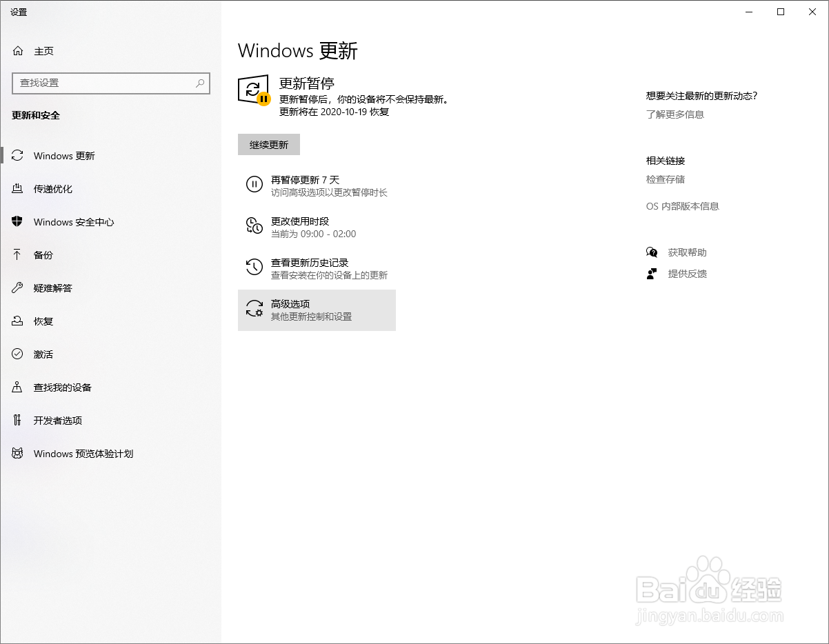Focus the 查找设置 search field

click(111, 83)
